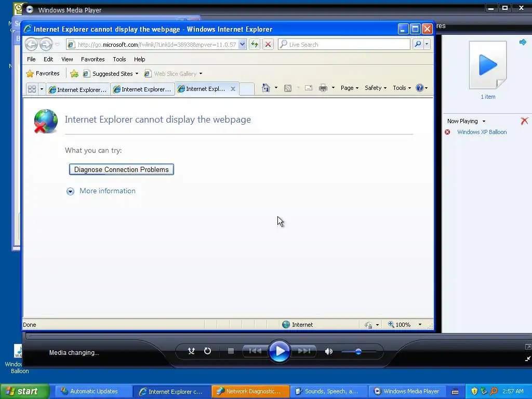Switch to the second Internet Explorer tab
This screenshot has width=532, height=399.
[x=142, y=89]
